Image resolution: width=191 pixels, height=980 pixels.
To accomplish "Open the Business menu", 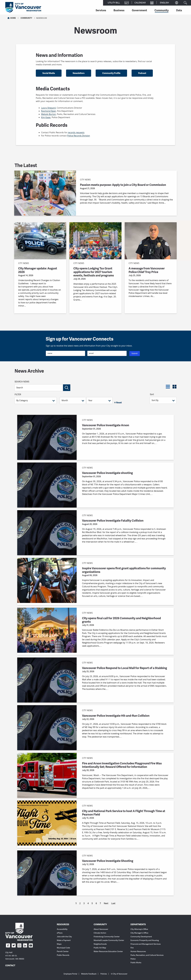I will (119, 10).
